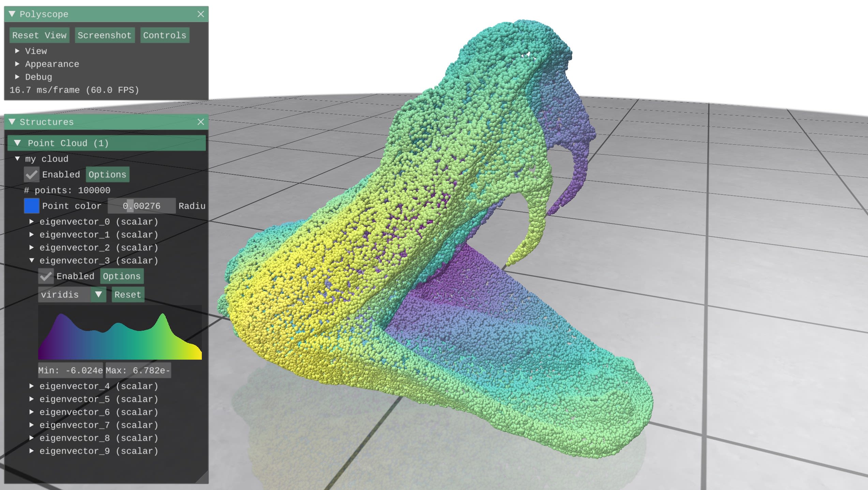Image resolution: width=868 pixels, height=490 pixels.
Task: Collapse the Polyscope panel using its triangle icon
Action: (x=11, y=14)
